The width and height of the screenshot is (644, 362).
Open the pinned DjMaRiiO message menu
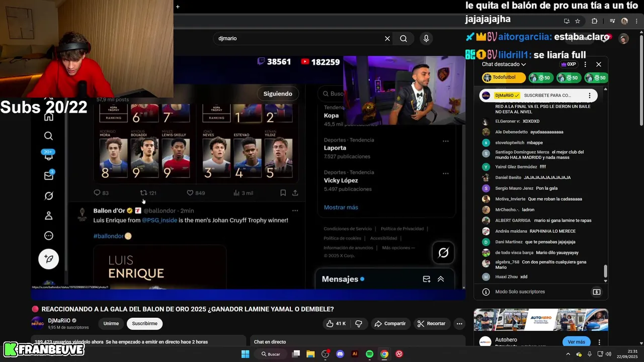tap(590, 96)
